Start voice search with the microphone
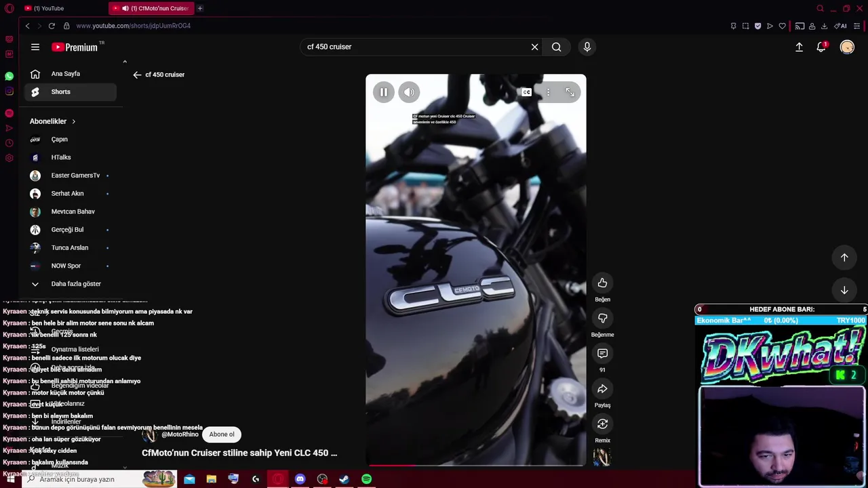 click(x=587, y=47)
